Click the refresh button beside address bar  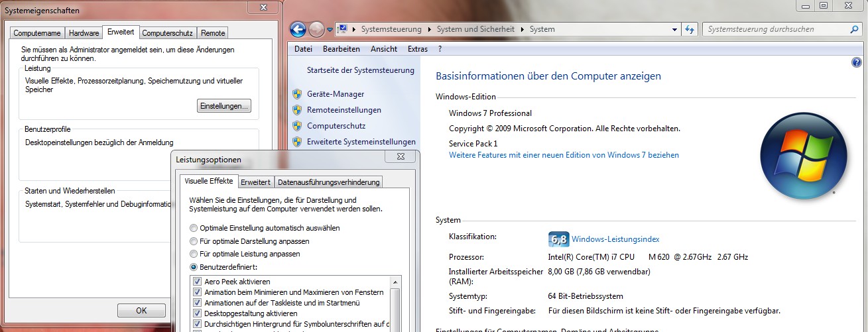(690, 29)
